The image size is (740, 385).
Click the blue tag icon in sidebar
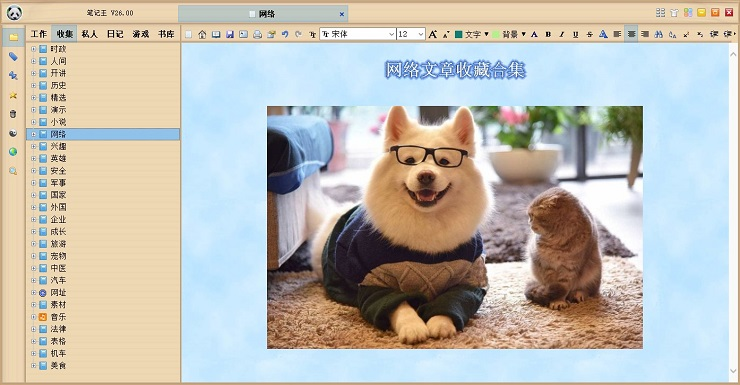(13, 57)
